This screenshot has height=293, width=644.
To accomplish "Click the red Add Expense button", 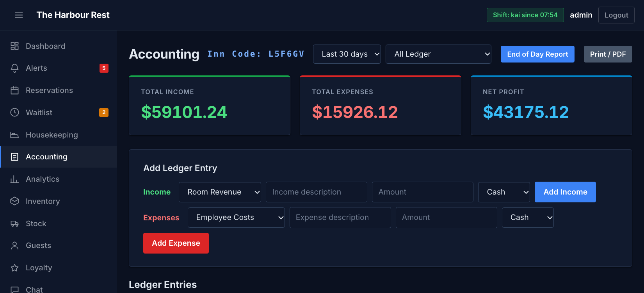I will pos(176,243).
